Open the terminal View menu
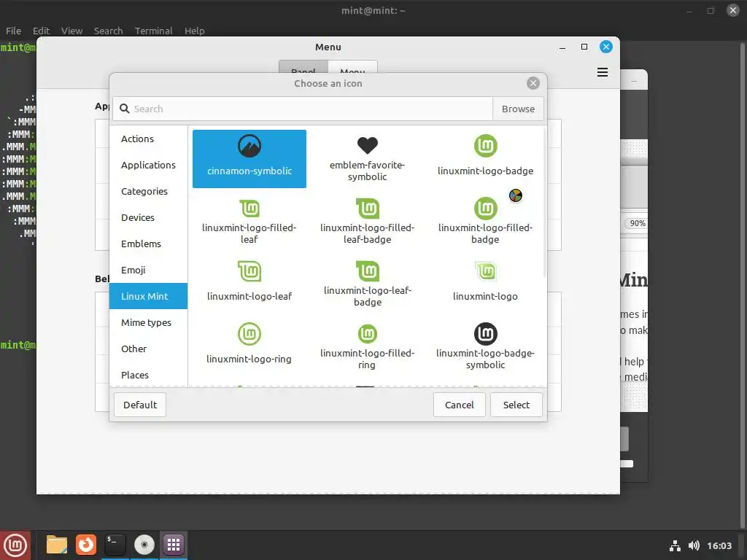This screenshot has height=560, width=747. click(71, 31)
